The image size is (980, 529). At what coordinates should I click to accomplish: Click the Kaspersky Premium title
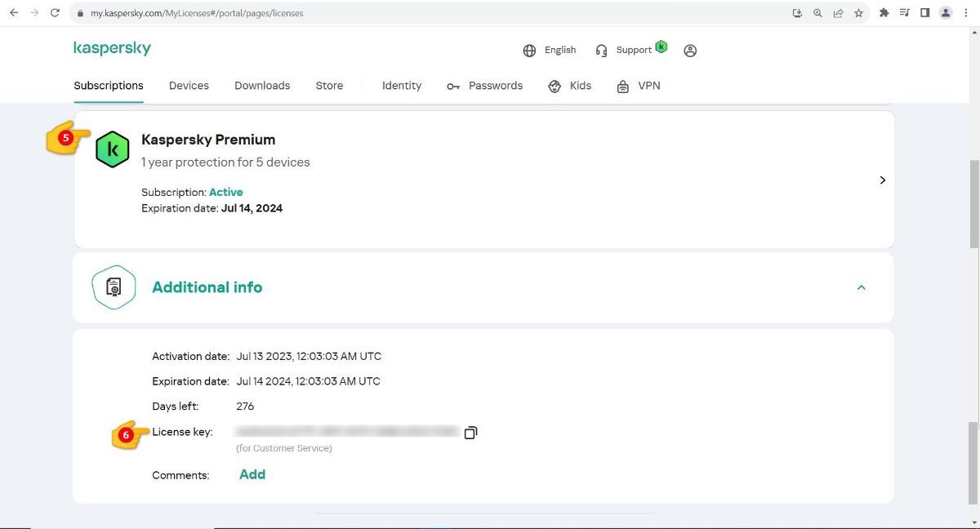[x=208, y=140]
